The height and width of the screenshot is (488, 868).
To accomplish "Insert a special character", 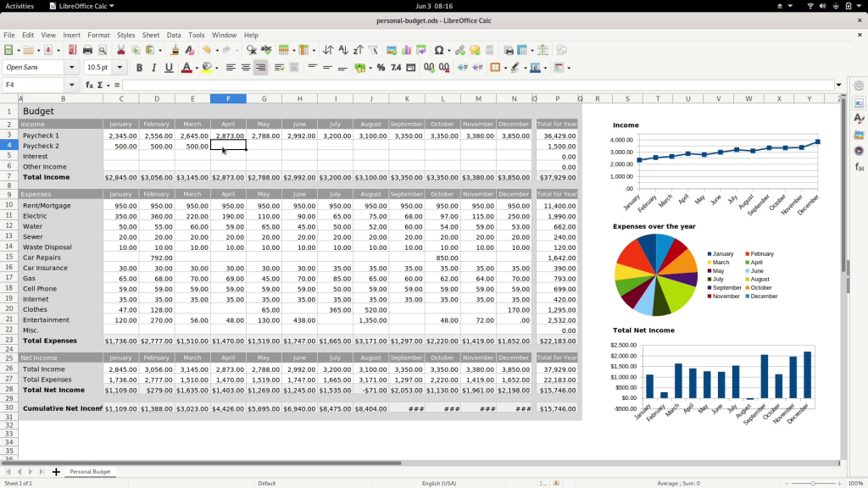I will tap(439, 51).
